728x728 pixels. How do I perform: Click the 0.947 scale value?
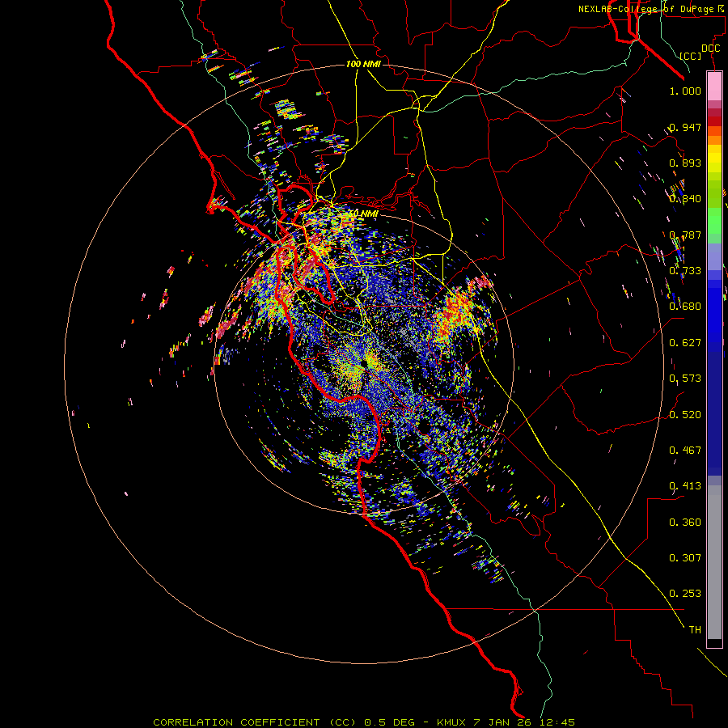click(685, 127)
